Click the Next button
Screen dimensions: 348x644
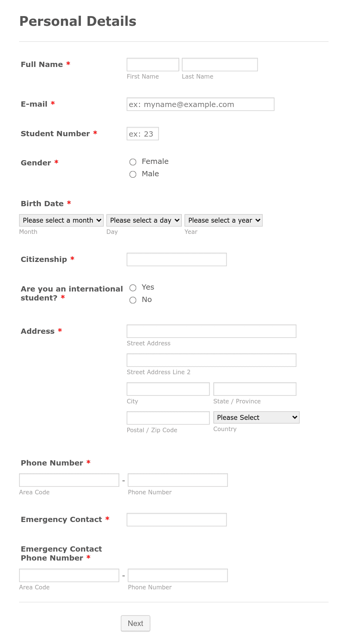[135, 623]
